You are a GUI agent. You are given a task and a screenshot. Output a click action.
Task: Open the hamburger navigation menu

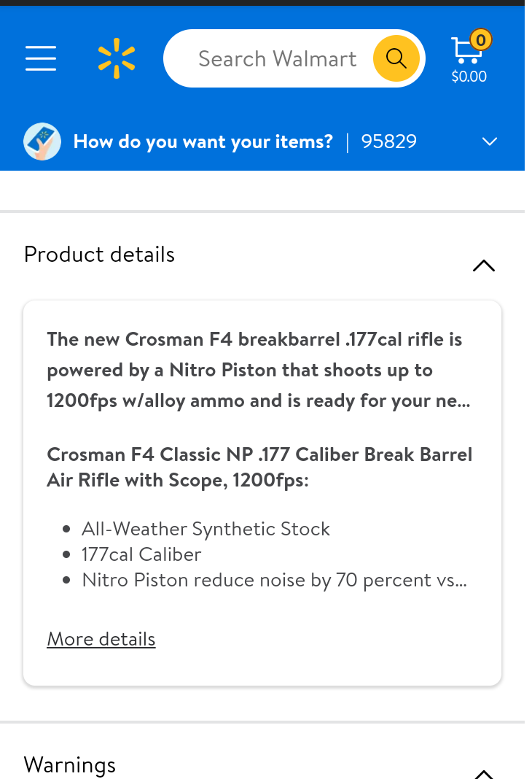pos(41,58)
